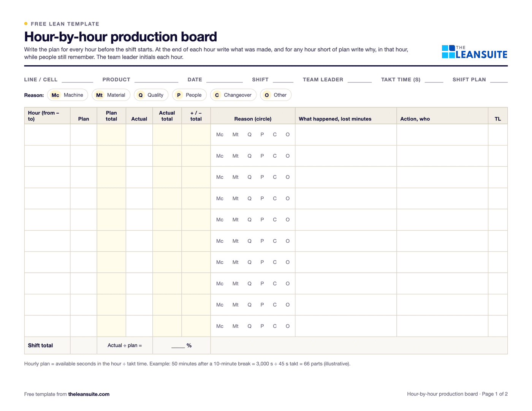532x411 pixels.
Task: Click the percent blank in Shift total row
Action: [x=178, y=346]
